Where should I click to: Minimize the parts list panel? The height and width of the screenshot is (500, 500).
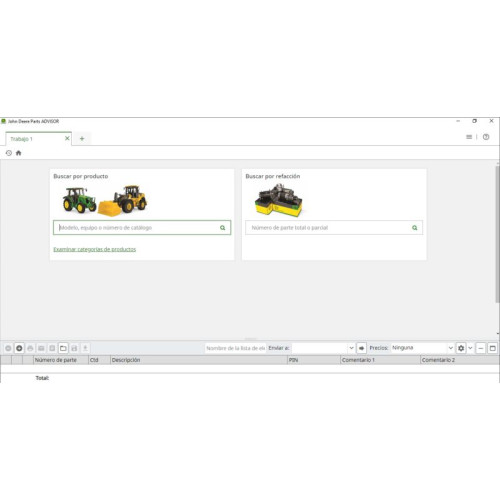tap(481, 348)
